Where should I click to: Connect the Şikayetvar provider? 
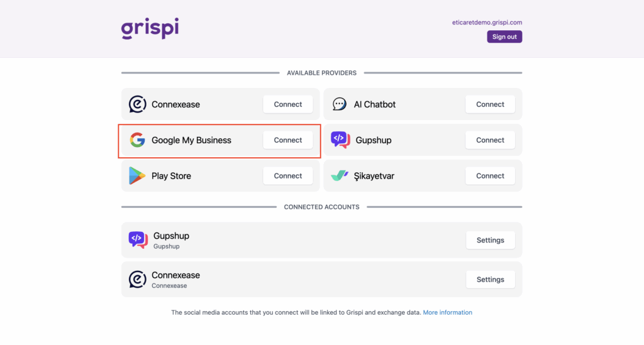(490, 175)
